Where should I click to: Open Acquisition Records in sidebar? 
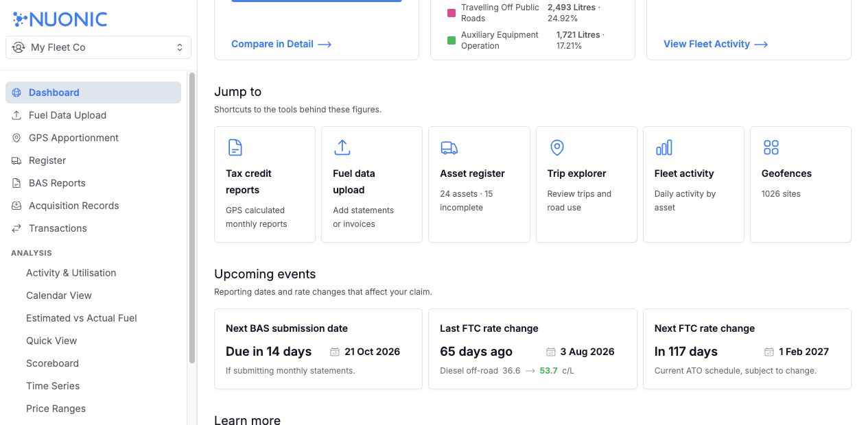[93, 206]
